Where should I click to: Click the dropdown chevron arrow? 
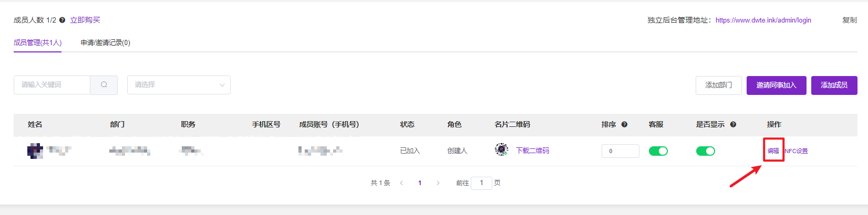[222, 85]
